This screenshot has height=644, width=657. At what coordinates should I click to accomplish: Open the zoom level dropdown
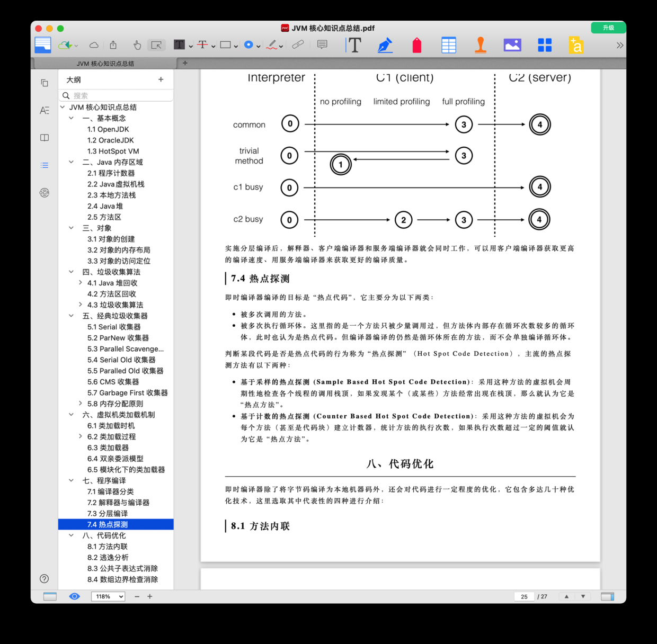click(108, 596)
